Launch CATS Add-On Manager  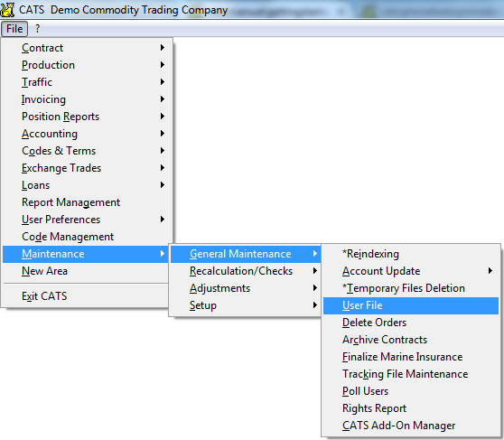411,426
